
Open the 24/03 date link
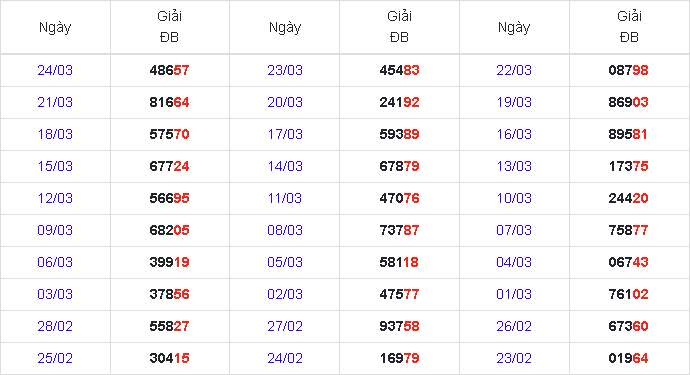click(55, 70)
